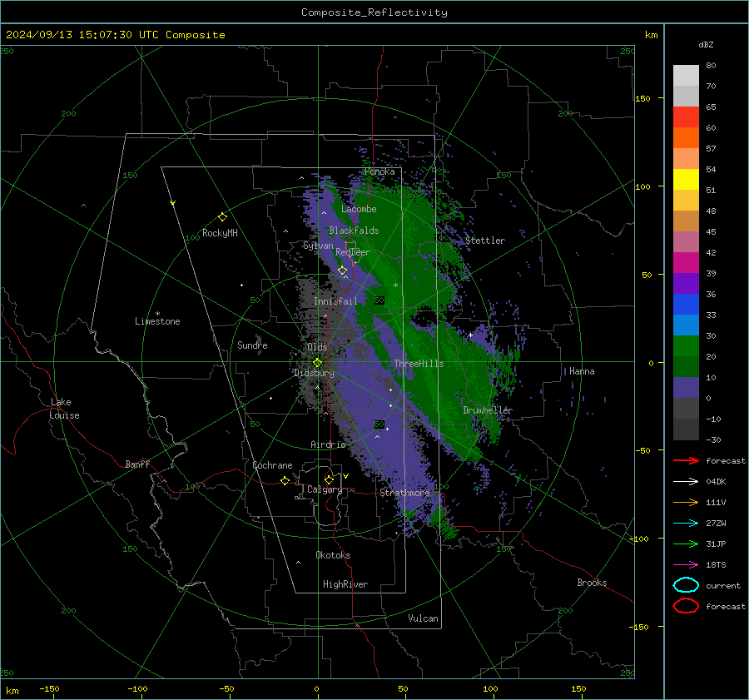Click the Lacombe city label
Image resolution: width=749 pixels, height=700 pixels.
tap(359, 209)
